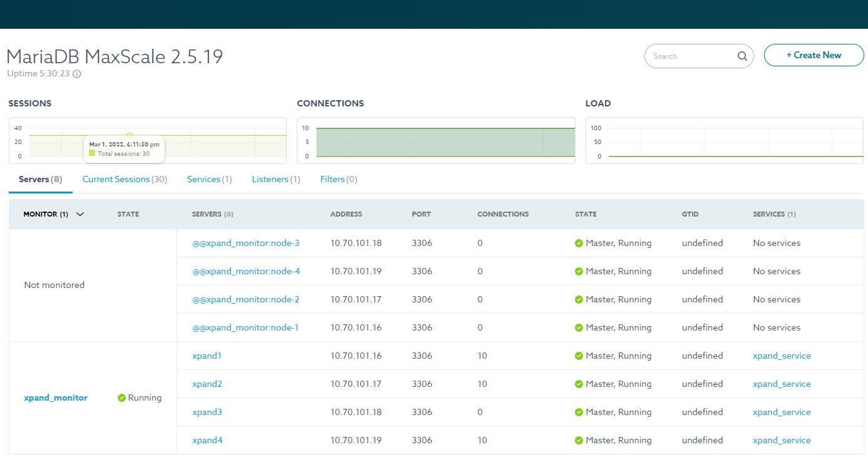Screen dimensions: 868x457
Task: Open the Servers (8) tab
Action: click(41, 179)
